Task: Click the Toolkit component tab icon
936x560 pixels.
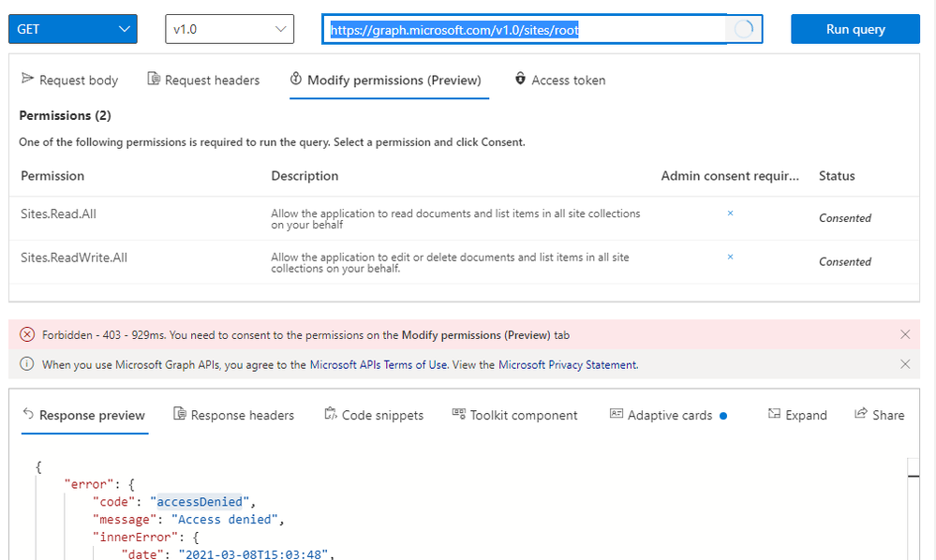Action: coord(459,415)
